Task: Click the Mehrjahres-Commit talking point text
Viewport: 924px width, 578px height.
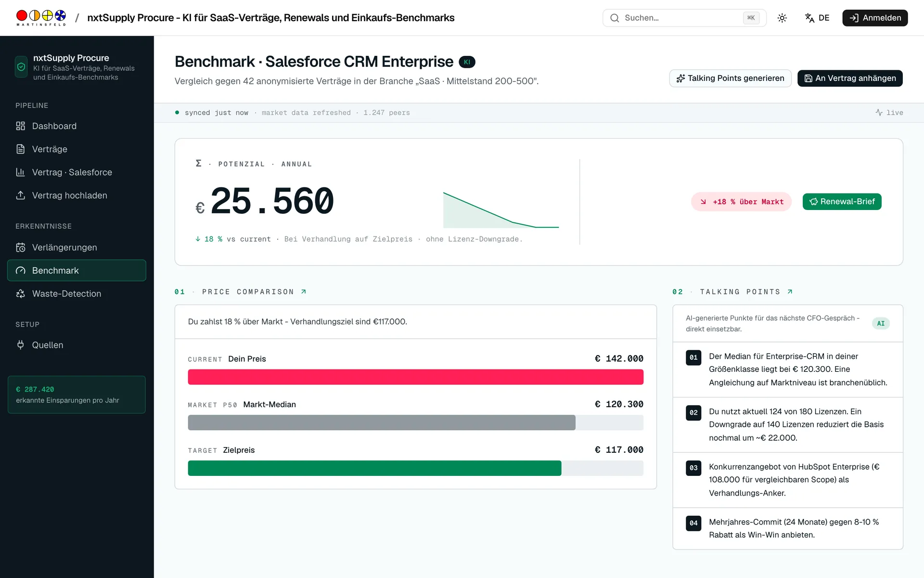Action: point(794,528)
